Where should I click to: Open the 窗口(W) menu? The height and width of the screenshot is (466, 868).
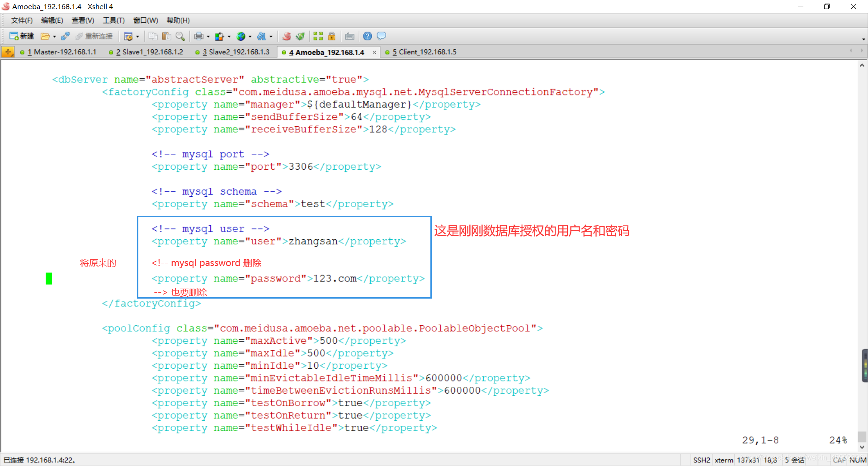(x=146, y=20)
